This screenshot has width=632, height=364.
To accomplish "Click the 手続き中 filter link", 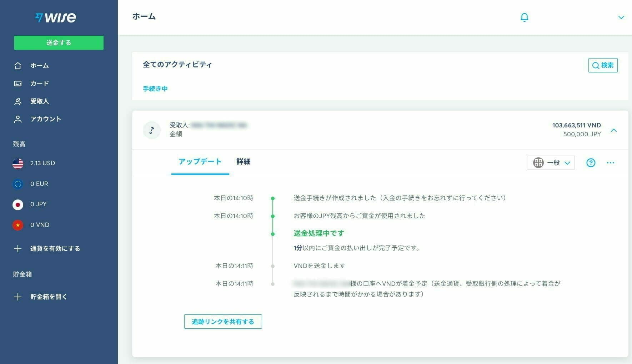I will point(155,89).
